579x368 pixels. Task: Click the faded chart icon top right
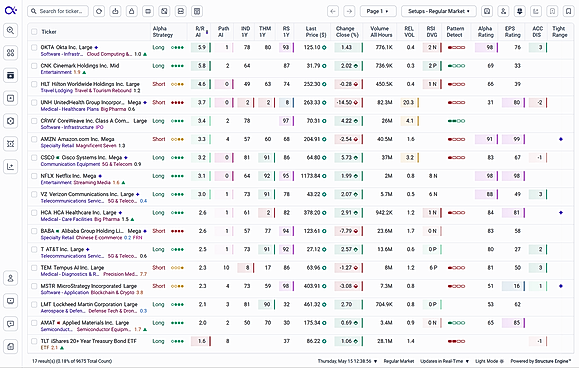point(536,11)
